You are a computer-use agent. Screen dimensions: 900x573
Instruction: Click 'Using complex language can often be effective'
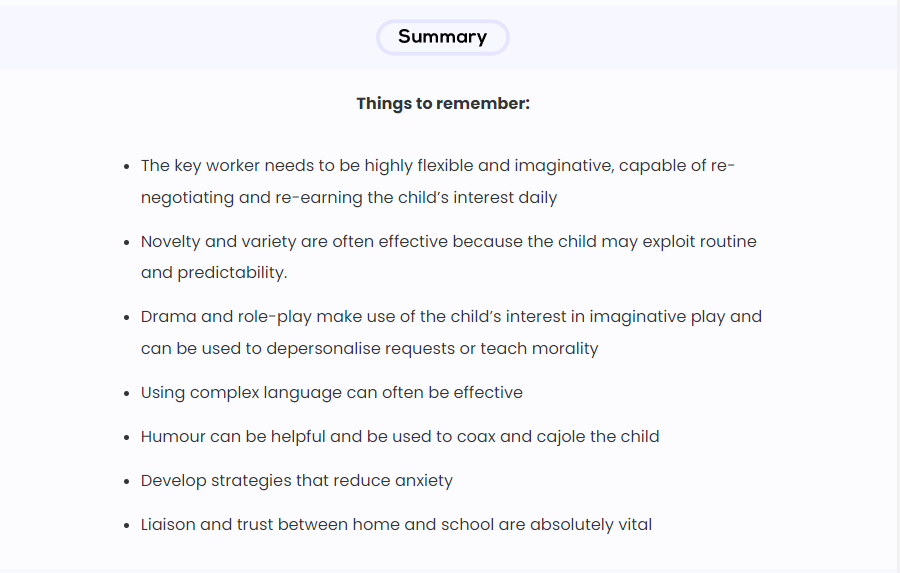(332, 393)
